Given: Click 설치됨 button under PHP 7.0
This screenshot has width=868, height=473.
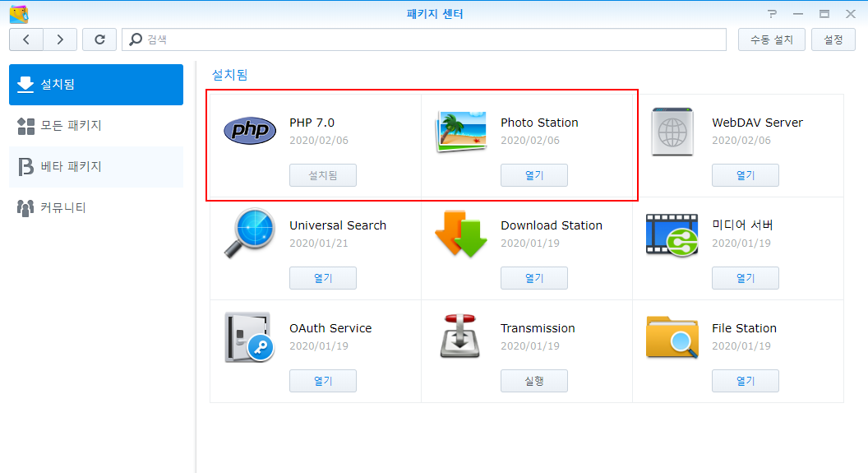Looking at the screenshot, I should [x=323, y=175].
